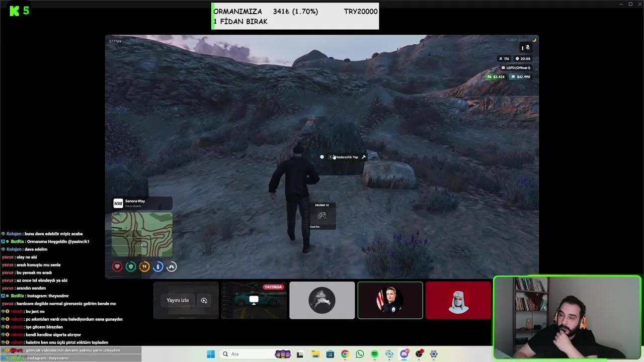Open OBS Studio from the taskbar
Image resolution: width=644 pixels, height=362 pixels.
click(419, 354)
